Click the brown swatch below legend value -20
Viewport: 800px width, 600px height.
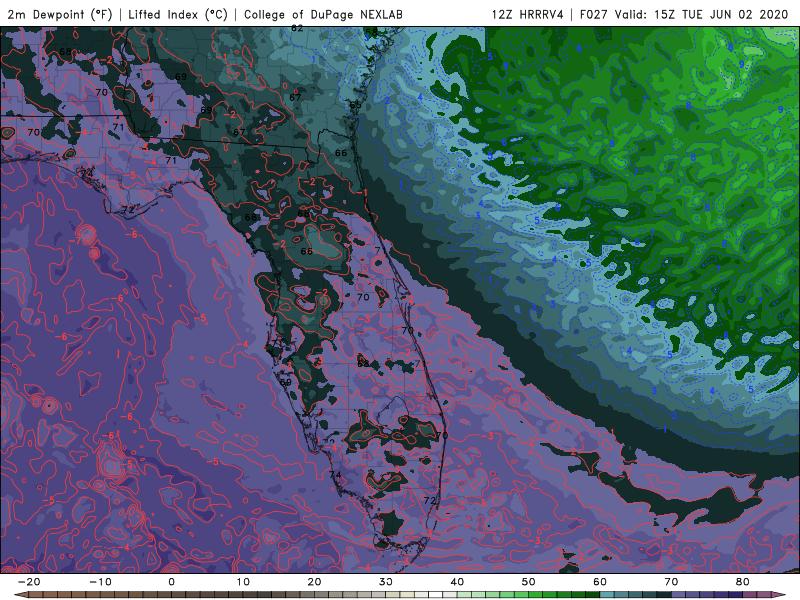tap(36, 595)
